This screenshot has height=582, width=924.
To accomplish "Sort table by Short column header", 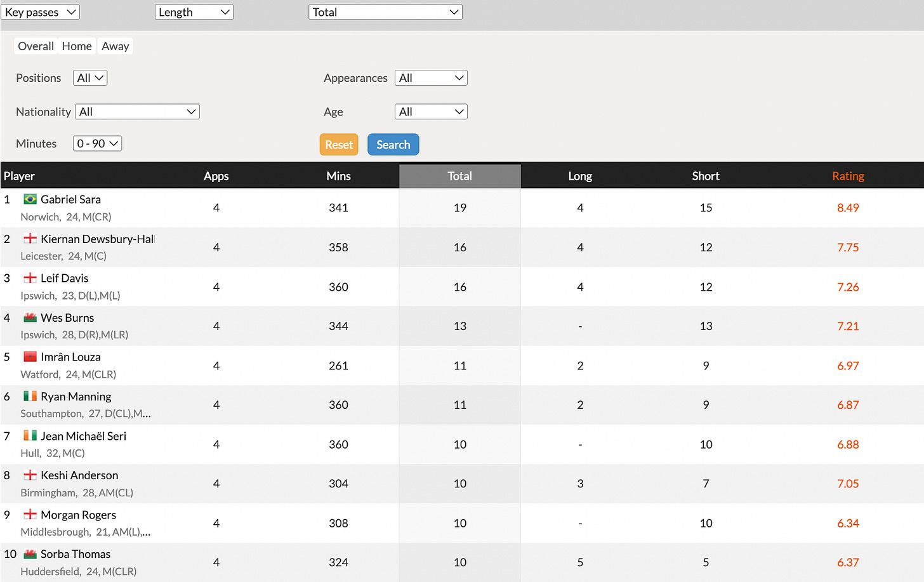I will [706, 176].
